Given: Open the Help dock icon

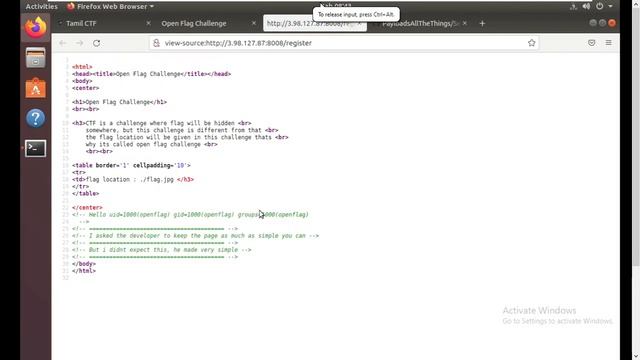Looking at the screenshot, I should tap(36, 118).
